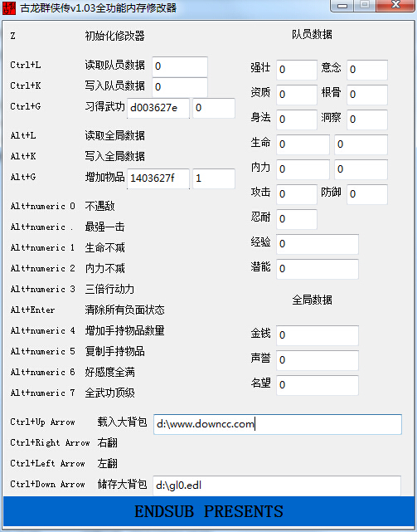Image resolution: width=417 pixels, height=532 pixels.
Task: Click the 不遇敌 label
Action: pyautogui.click(x=99, y=206)
